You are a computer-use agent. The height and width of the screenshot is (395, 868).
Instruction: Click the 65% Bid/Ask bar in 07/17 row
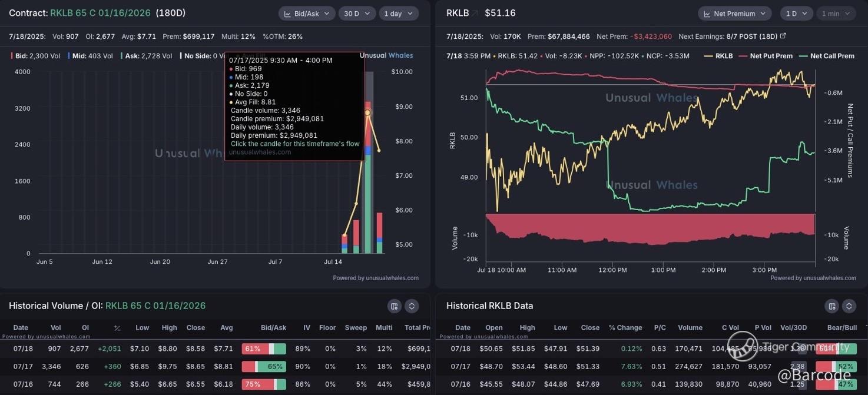[x=264, y=367]
